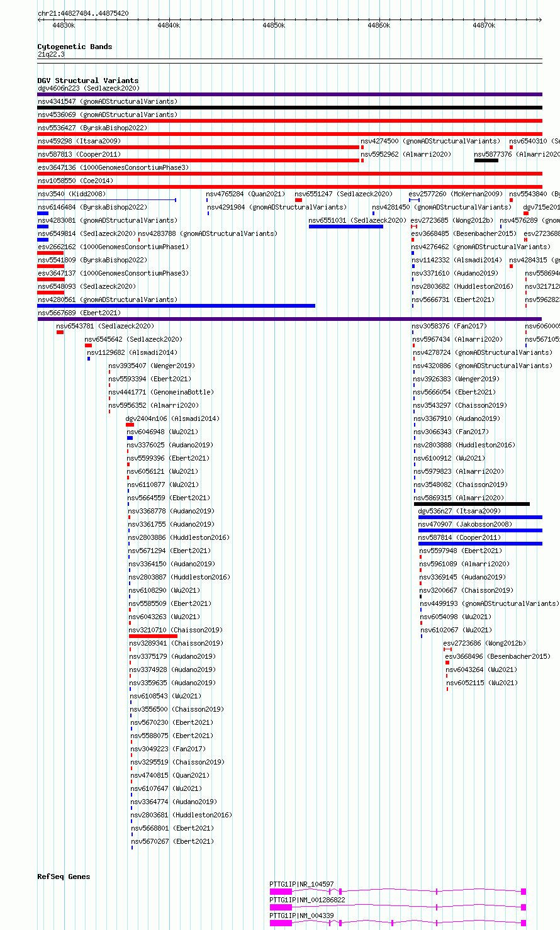Click nsv5869315 (Almarri2020) label
Image resolution: width=560 pixels, height=930 pixels.
[x=459, y=498]
